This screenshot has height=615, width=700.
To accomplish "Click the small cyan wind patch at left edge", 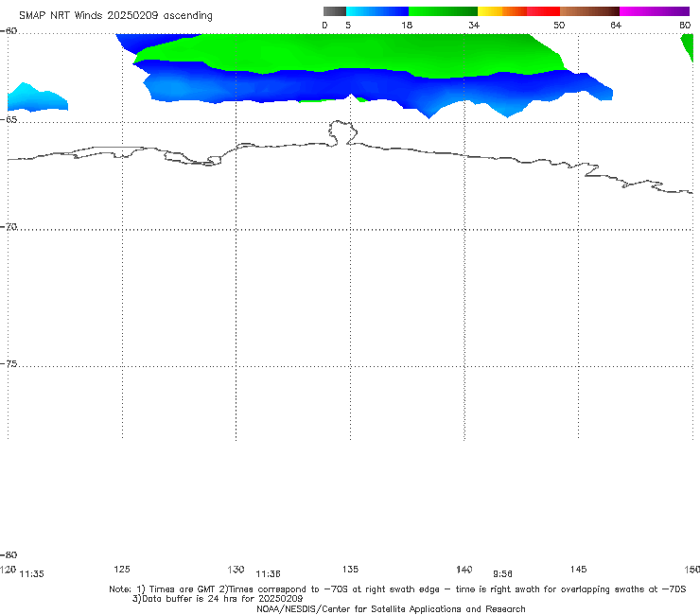I will click(38, 97).
